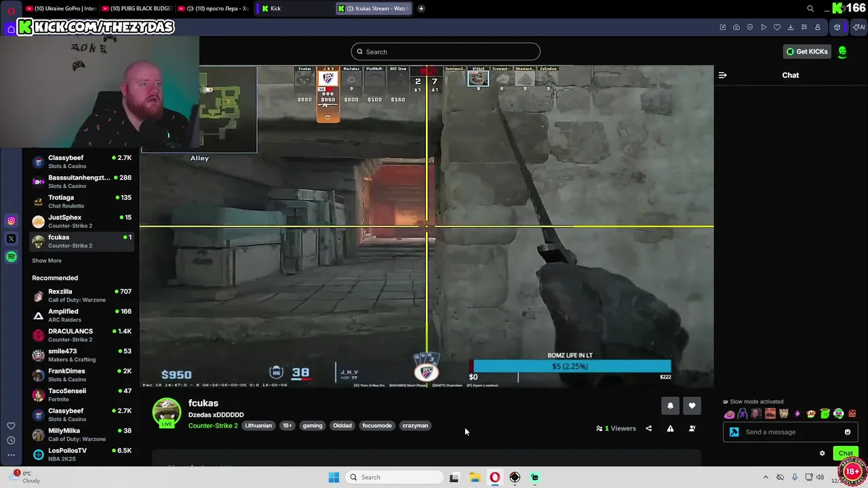Click the tab search magnifier icon
Screen dimensions: 868x488
pyautogui.click(x=810, y=9)
